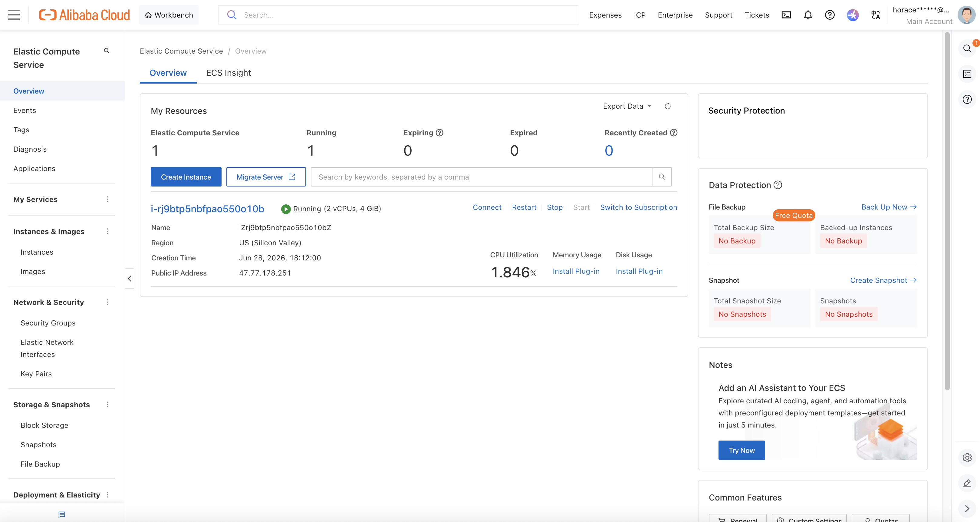Open the AI assistant icon in top bar
Screen dimensions: 980x522
pyautogui.click(x=853, y=15)
